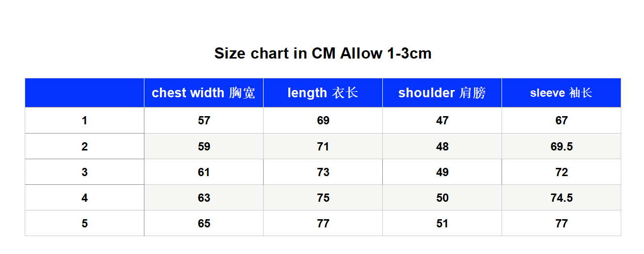Select the size 4 row label
This screenshot has height=254, width=644.
pos(84,197)
